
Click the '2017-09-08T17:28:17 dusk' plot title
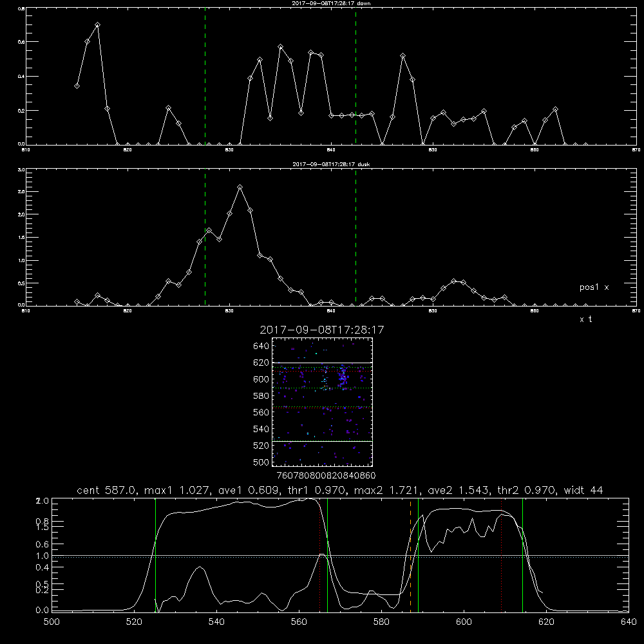[x=331, y=164]
